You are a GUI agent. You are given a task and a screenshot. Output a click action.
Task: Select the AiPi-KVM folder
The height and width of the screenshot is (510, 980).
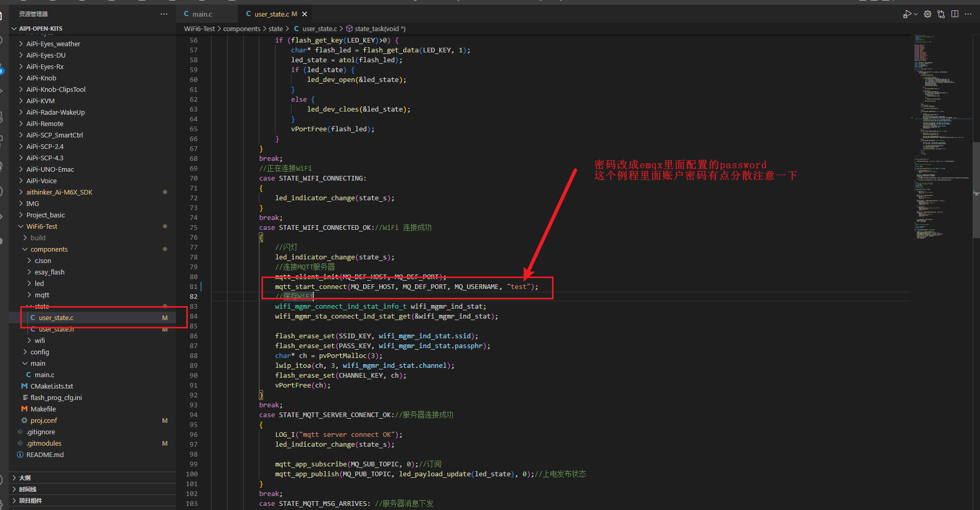pyautogui.click(x=93, y=101)
